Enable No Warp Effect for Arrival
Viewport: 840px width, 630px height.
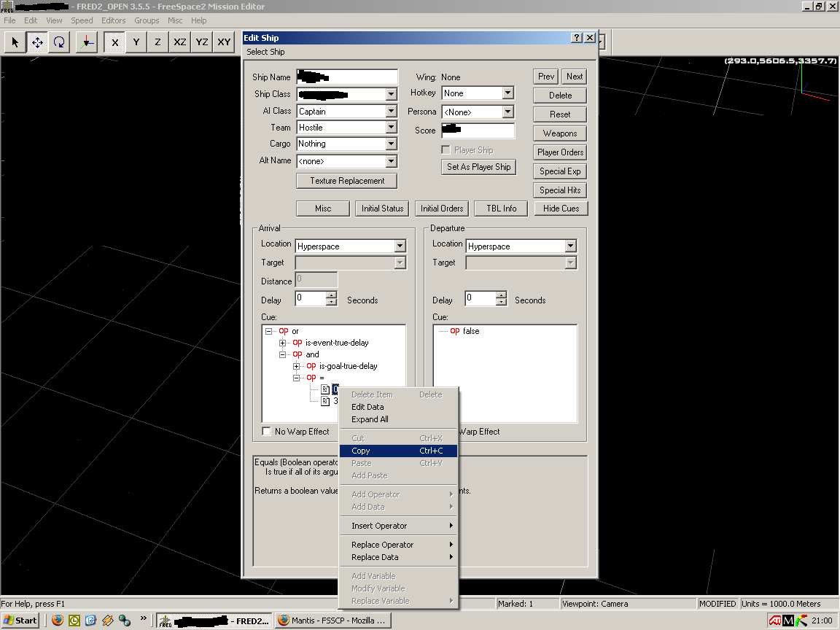click(266, 431)
